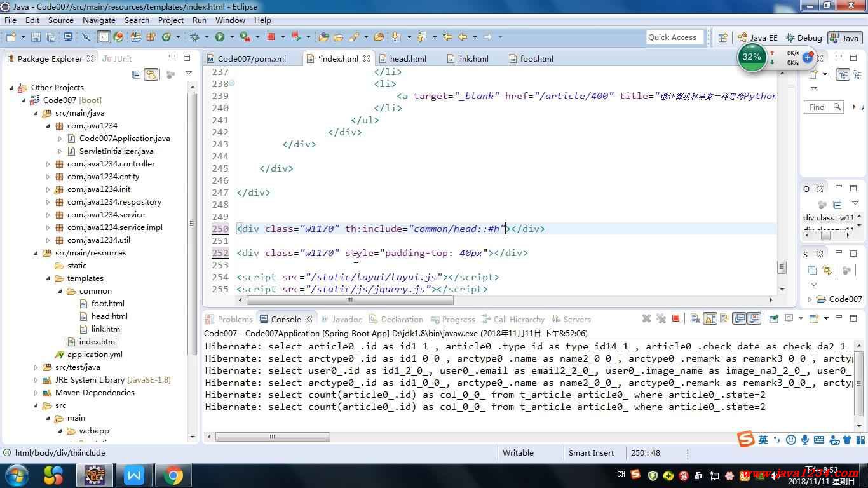Click the green Run button in the toolbar
Screen dimensions: 868x488
point(220,37)
